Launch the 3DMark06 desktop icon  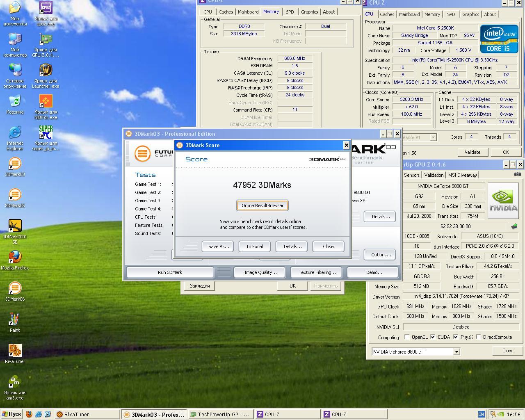coord(15,292)
